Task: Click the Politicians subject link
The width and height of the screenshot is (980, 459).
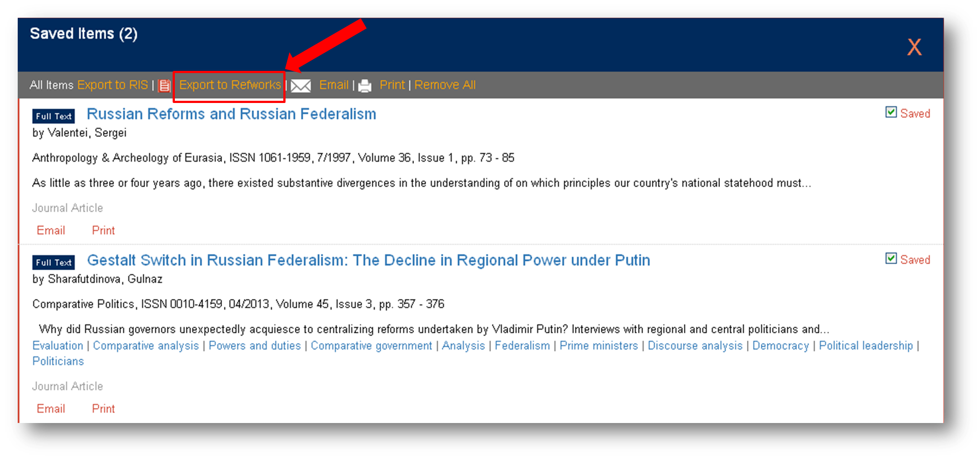Action: (58, 361)
